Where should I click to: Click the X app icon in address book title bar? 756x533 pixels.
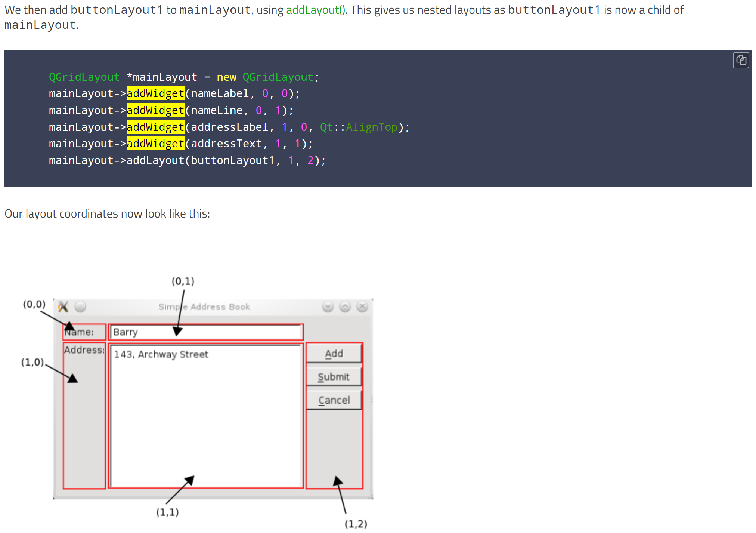click(x=63, y=307)
